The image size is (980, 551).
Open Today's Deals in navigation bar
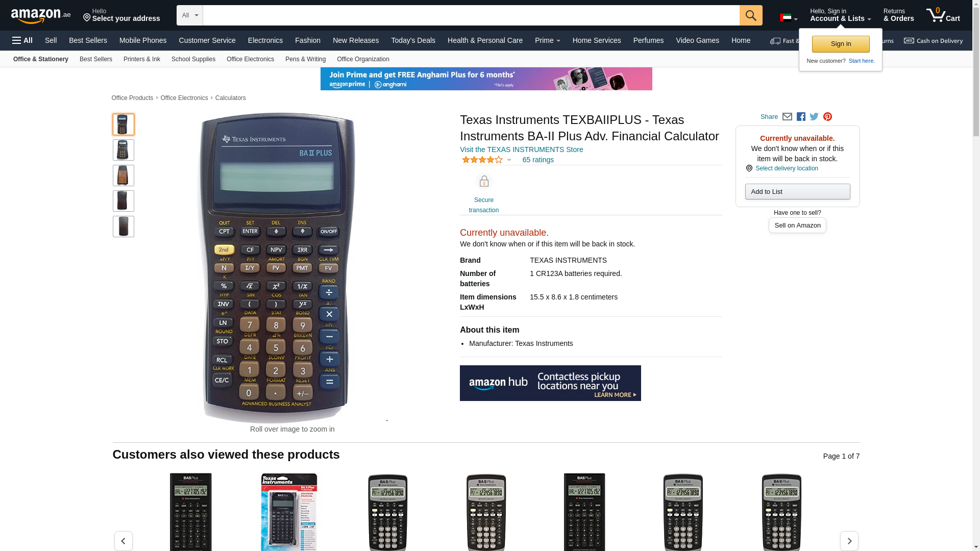click(x=413, y=40)
